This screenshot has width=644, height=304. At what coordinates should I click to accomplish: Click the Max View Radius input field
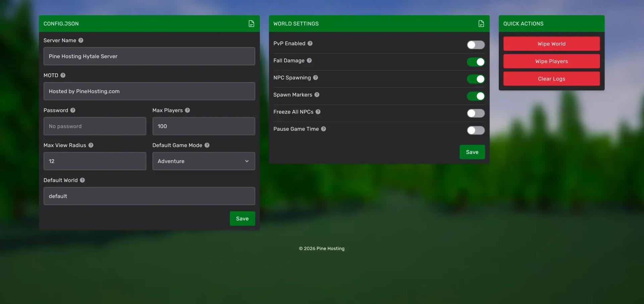[95, 161]
